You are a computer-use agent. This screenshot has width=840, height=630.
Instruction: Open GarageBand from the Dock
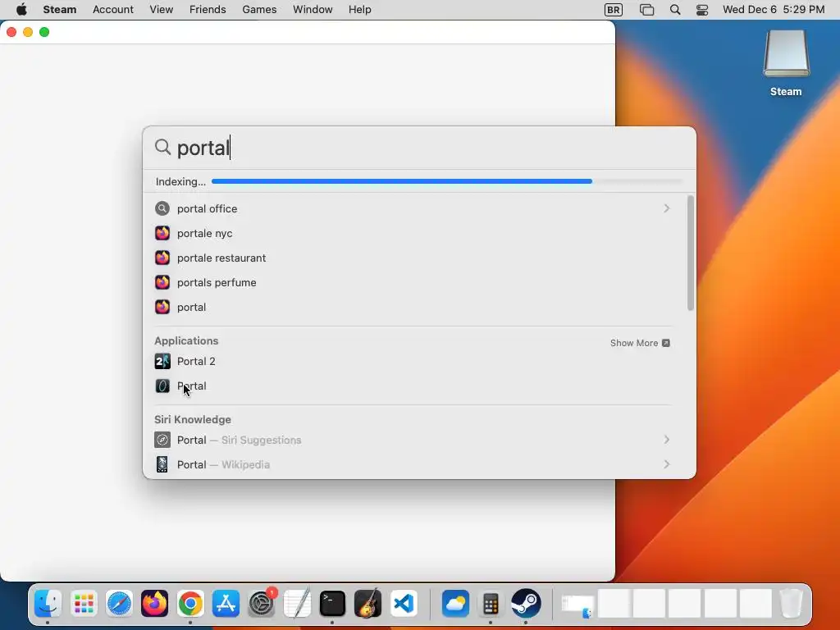[x=368, y=604]
